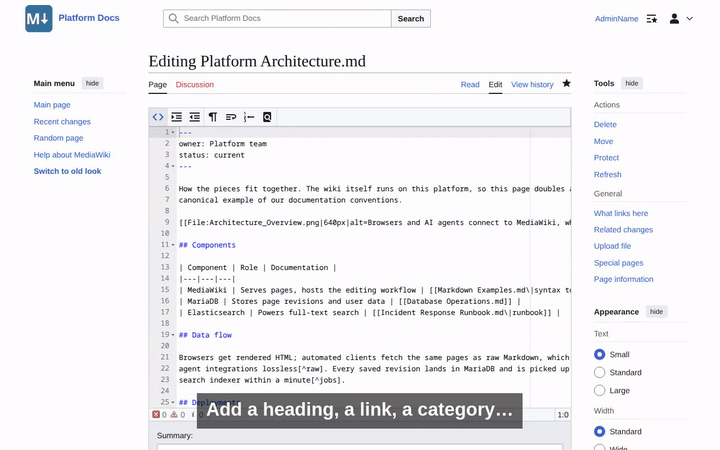Image resolution: width=720 pixels, height=450 pixels.
Task: Click the Platform Docs M↓ logo
Action: [x=39, y=18]
